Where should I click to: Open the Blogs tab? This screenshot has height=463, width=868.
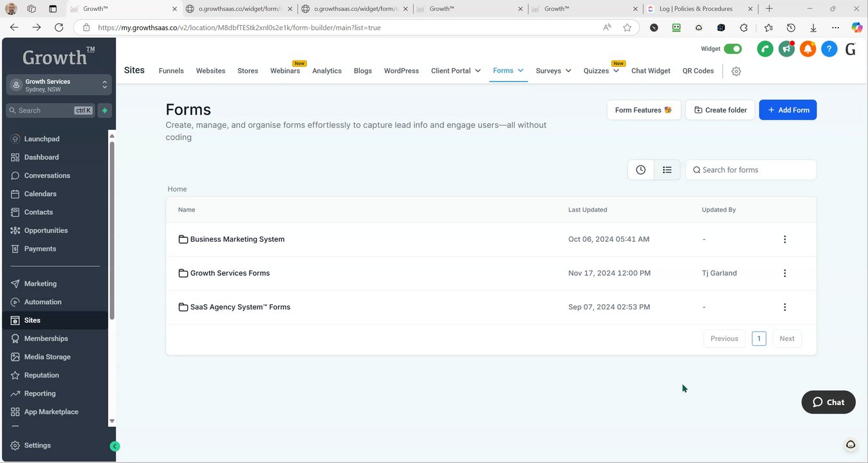(363, 71)
